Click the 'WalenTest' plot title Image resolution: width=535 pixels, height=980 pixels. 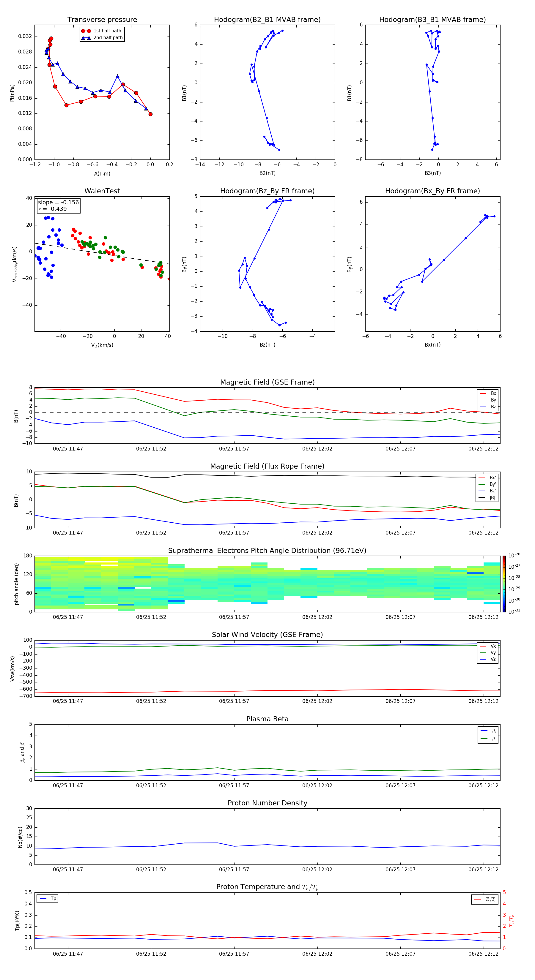point(102,191)
